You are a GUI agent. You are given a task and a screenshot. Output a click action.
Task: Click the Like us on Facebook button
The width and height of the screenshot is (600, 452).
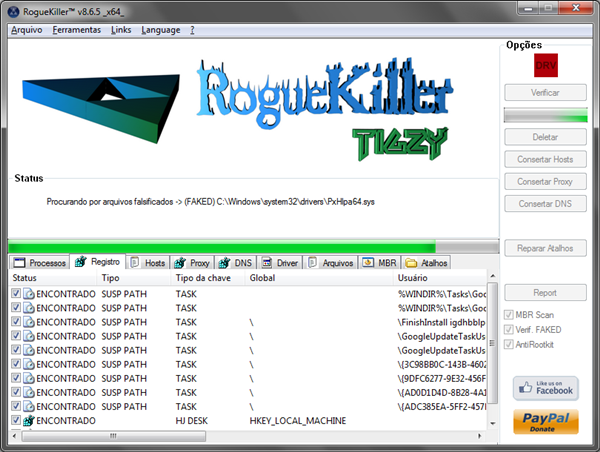point(546,388)
